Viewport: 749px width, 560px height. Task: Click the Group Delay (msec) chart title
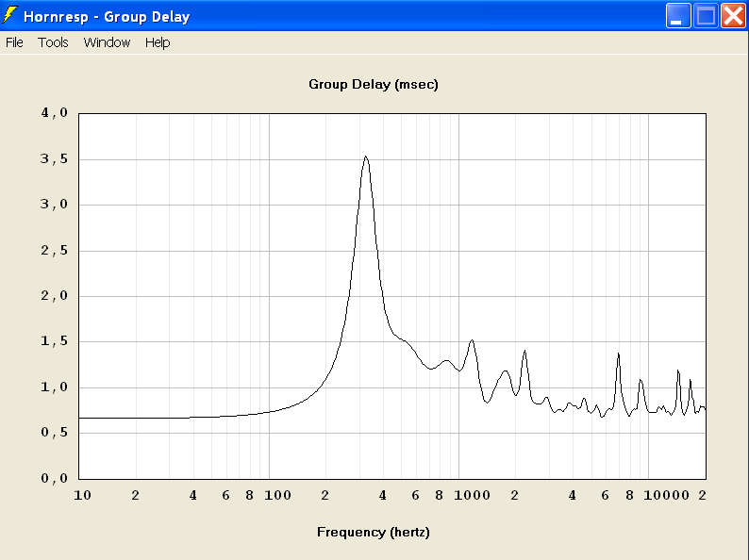[374, 85]
